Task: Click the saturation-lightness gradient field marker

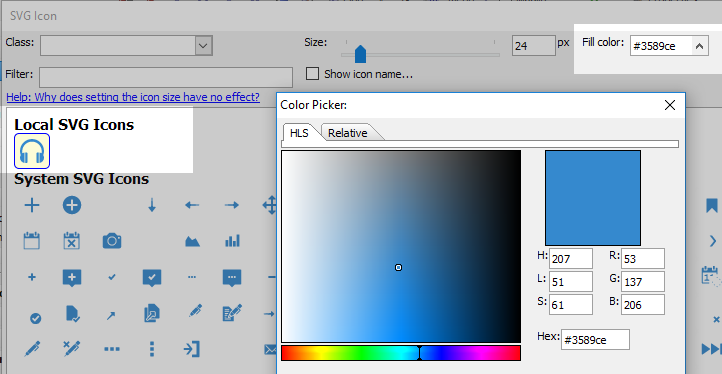Action: point(398,268)
